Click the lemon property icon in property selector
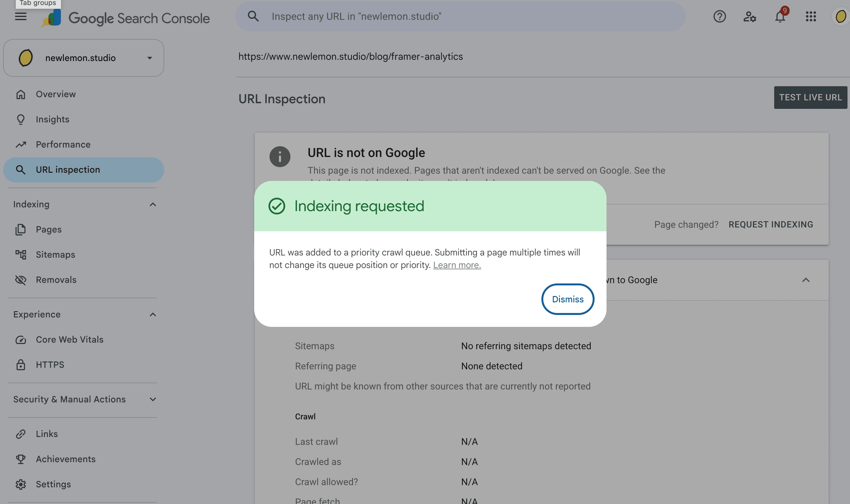Screen dimensions: 850x504 pyautogui.click(x=25, y=58)
